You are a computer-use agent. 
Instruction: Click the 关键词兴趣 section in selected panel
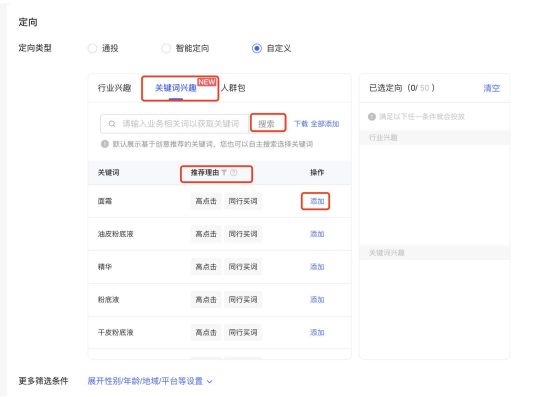(x=434, y=253)
